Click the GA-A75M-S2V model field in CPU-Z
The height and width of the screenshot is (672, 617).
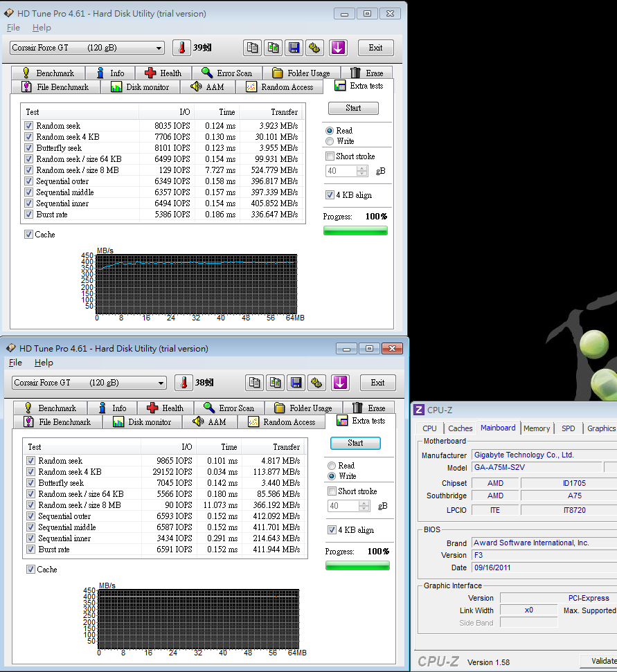click(x=537, y=467)
